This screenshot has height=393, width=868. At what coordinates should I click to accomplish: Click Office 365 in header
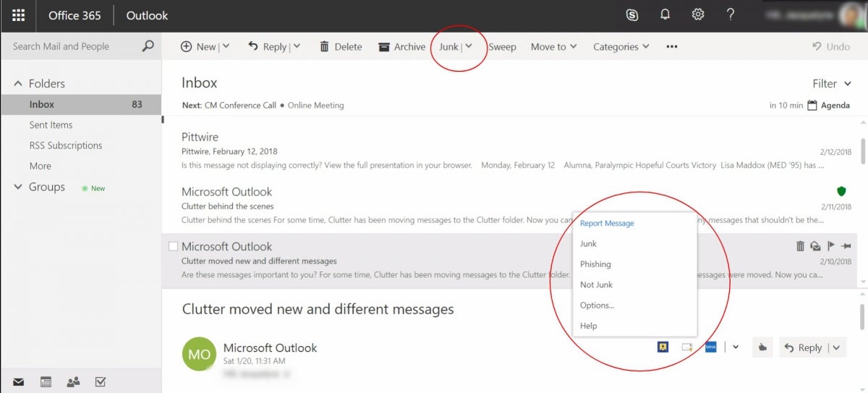point(74,15)
